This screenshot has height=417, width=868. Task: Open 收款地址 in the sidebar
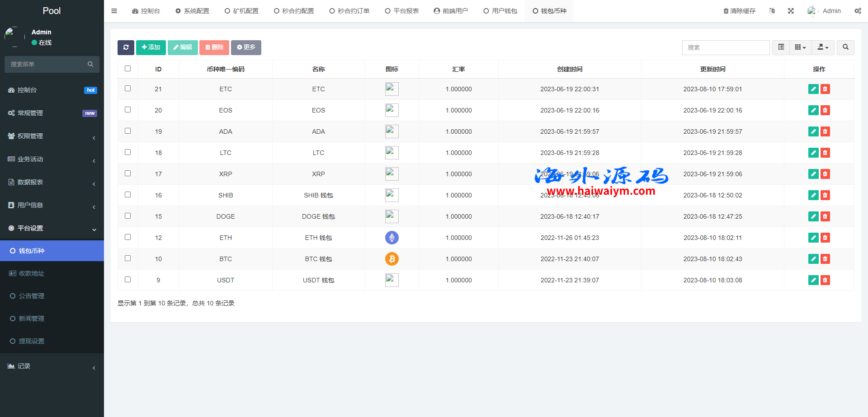point(32,273)
